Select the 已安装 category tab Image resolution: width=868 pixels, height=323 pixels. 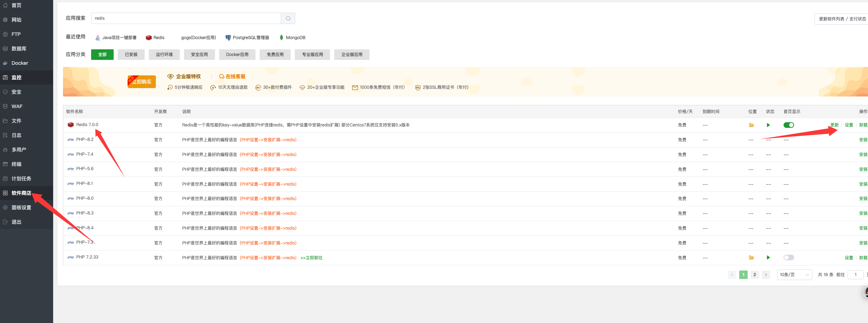[131, 55]
